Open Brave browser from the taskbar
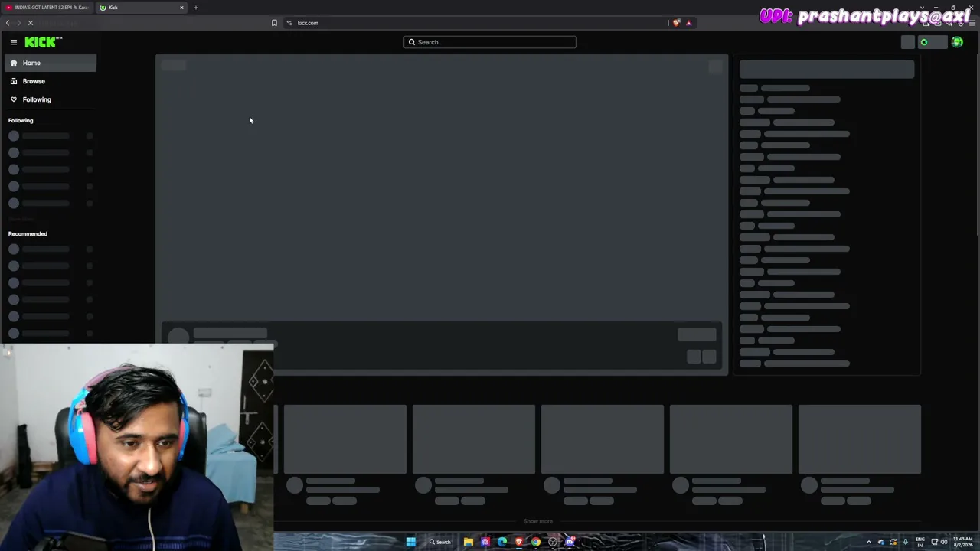The width and height of the screenshot is (980, 551). (519, 542)
